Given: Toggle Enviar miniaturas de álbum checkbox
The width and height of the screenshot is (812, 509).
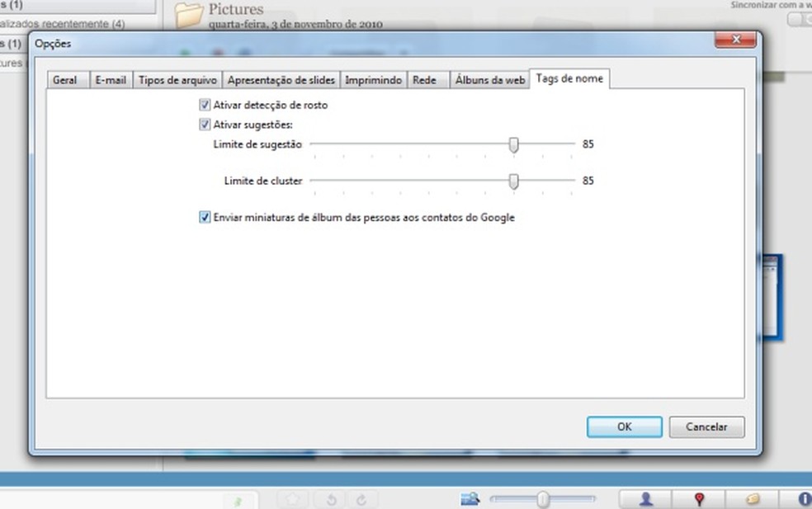Looking at the screenshot, I should pyautogui.click(x=205, y=218).
